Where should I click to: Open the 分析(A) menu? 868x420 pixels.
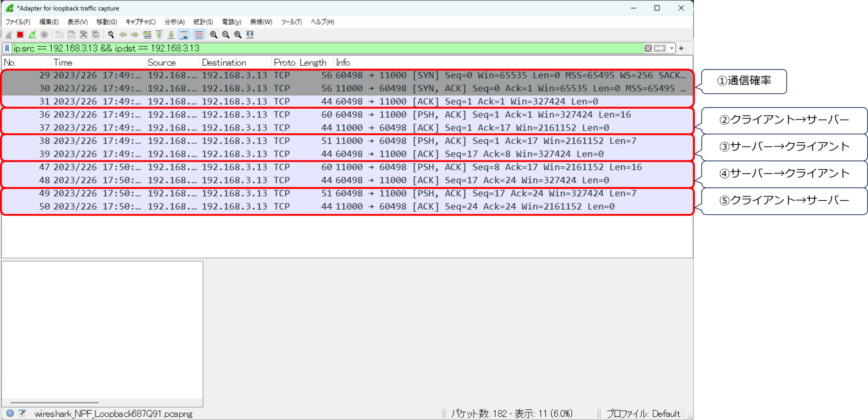[x=174, y=22]
